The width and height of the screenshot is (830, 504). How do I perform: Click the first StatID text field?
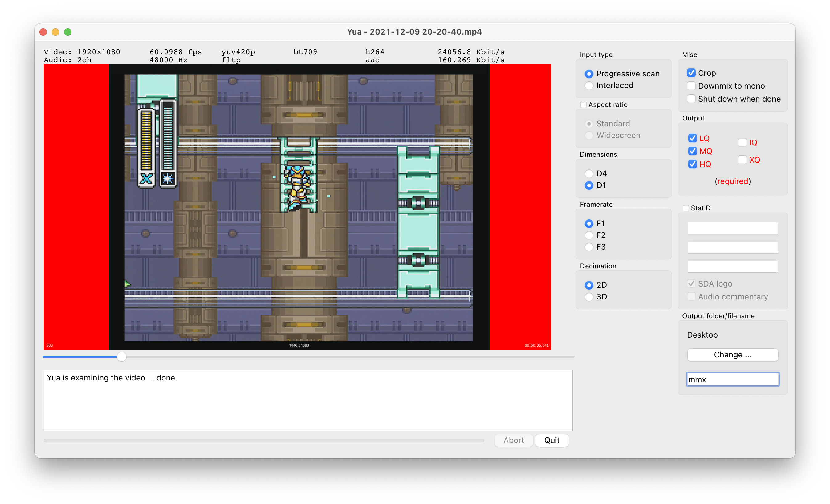pos(732,228)
